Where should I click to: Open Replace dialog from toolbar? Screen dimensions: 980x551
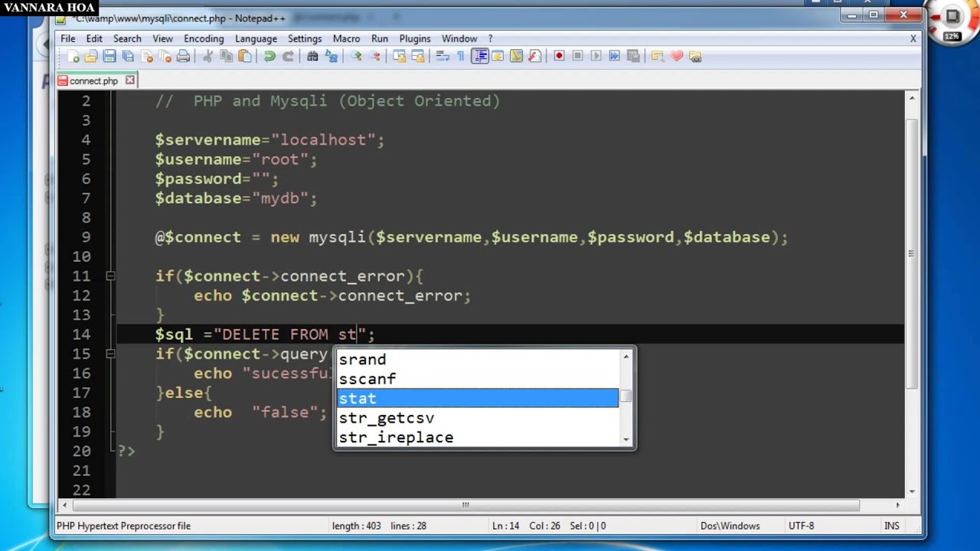(331, 56)
